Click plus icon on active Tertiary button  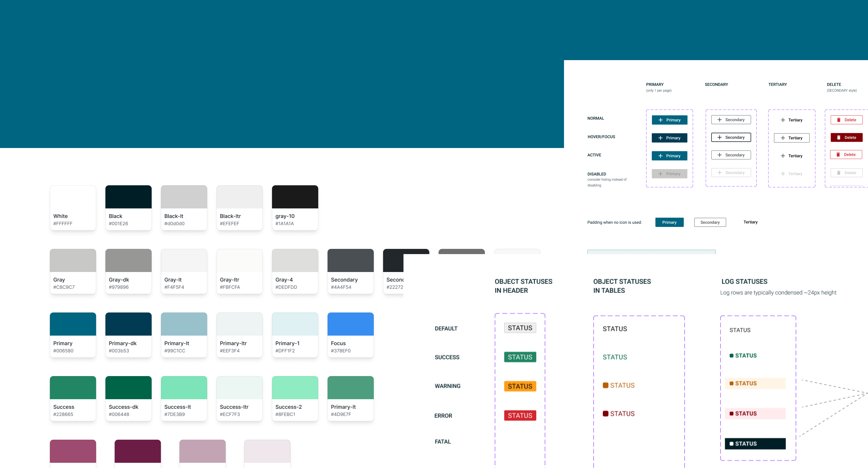pyautogui.click(x=783, y=156)
